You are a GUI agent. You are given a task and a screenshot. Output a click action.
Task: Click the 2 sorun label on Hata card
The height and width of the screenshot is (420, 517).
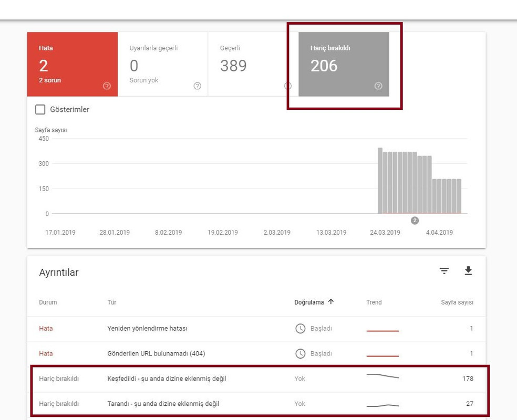[x=50, y=80]
